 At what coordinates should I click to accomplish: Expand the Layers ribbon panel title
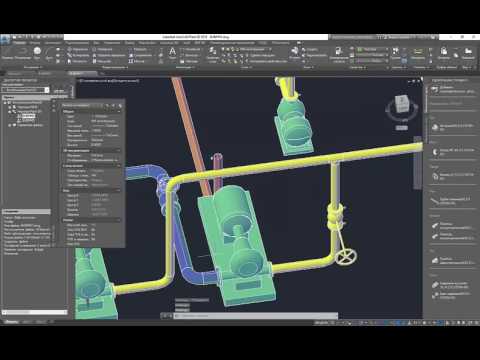(x=247, y=68)
